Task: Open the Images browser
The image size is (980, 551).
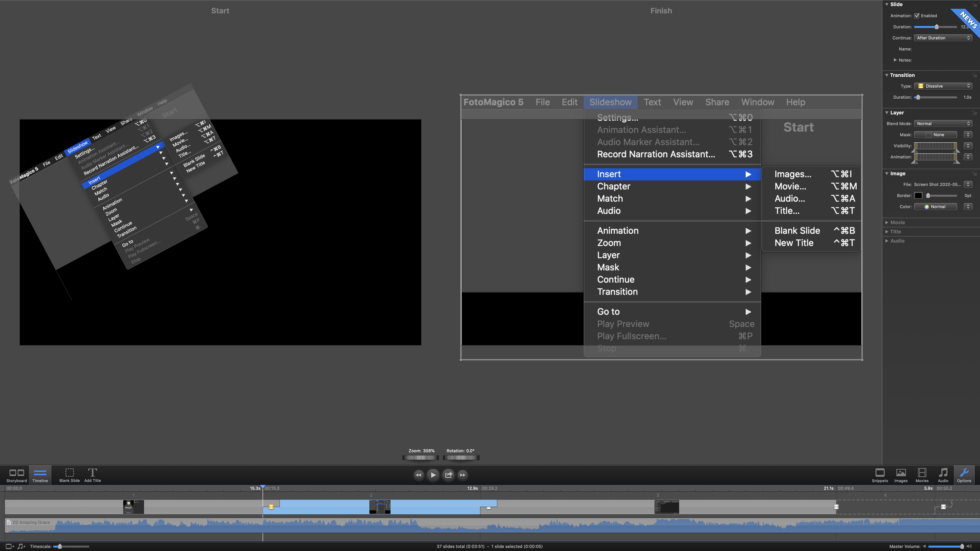Action: [x=901, y=474]
